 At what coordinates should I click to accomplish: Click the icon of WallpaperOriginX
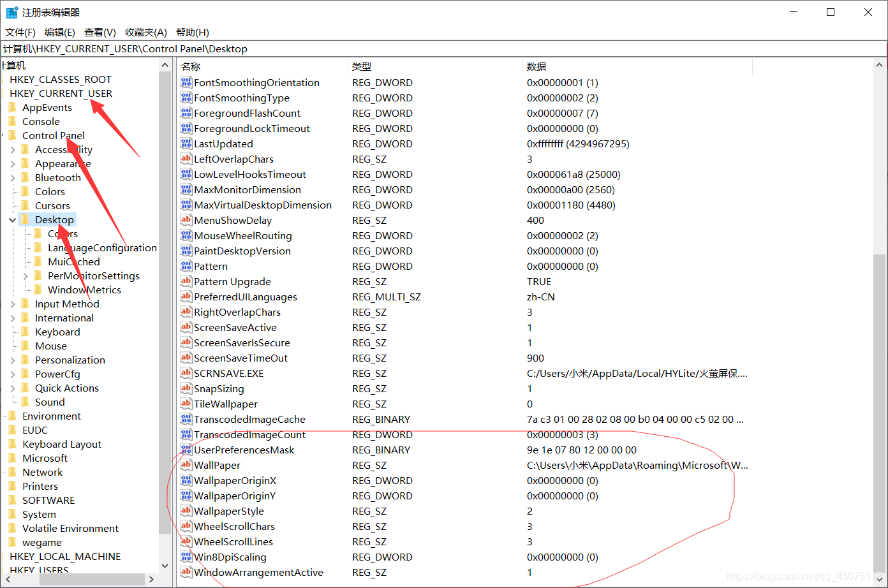(186, 480)
